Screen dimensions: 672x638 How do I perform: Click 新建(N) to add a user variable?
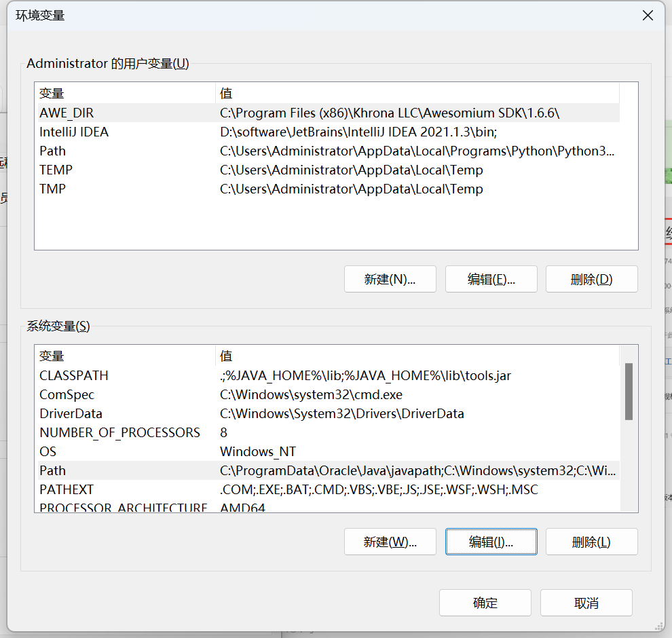pos(390,278)
